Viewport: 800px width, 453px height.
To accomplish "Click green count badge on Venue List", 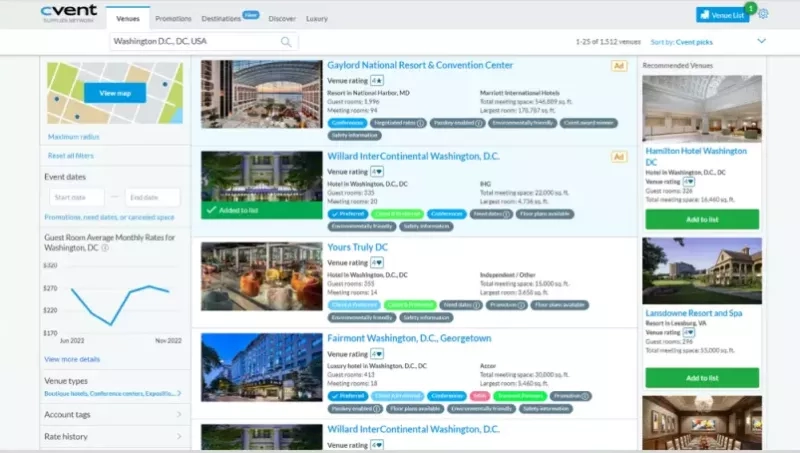I will pos(751,8).
